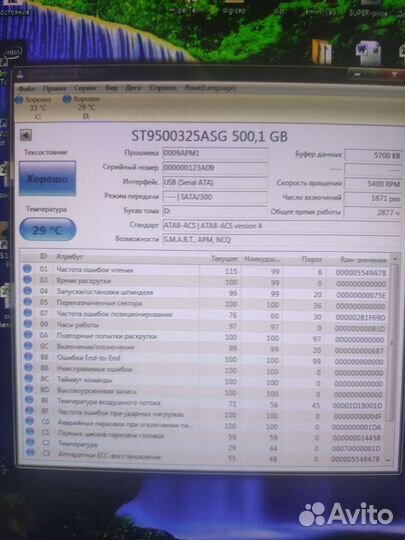405x540 pixels.
Task: Click status circle for attribute 04
Action: tap(28, 291)
